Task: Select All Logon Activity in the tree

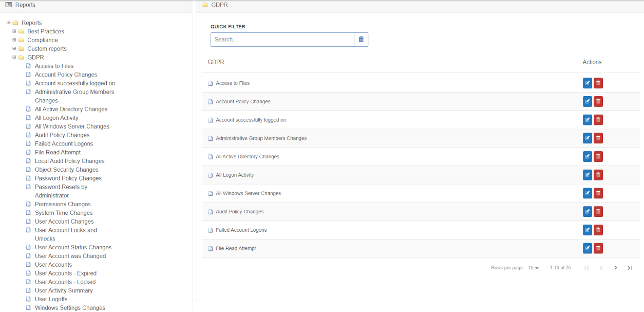Action: click(56, 118)
